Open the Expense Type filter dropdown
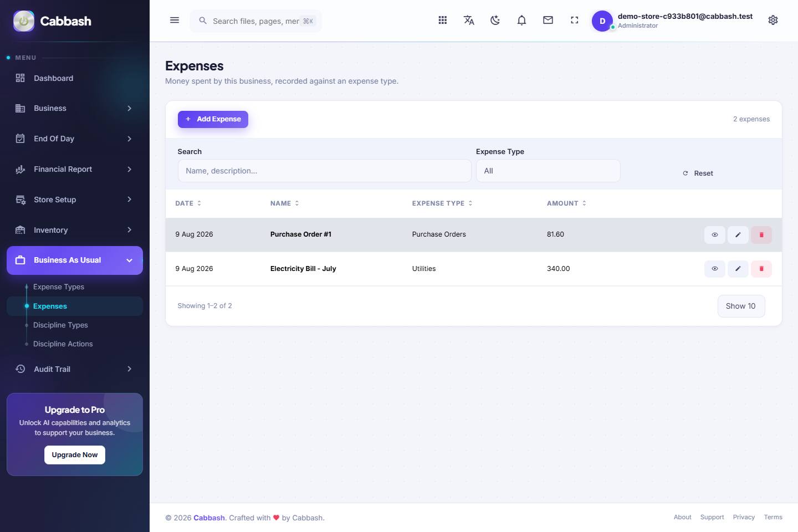Viewport: 798px width, 532px height. click(x=548, y=171)
